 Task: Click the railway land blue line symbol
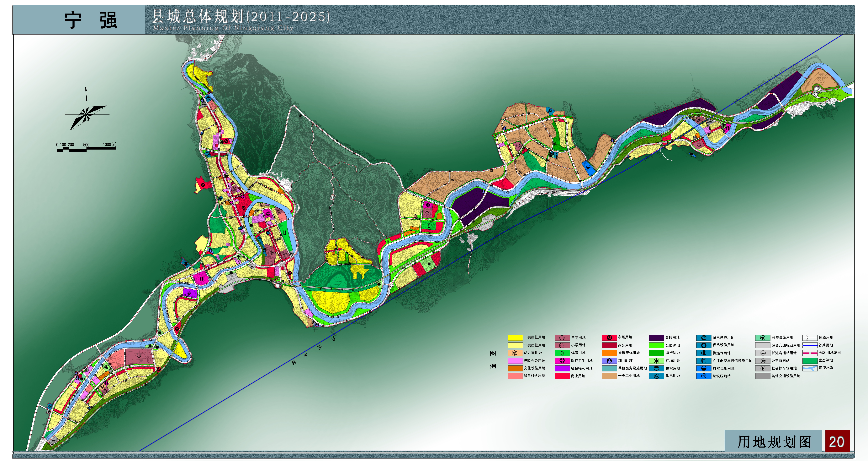coord(810,345)
